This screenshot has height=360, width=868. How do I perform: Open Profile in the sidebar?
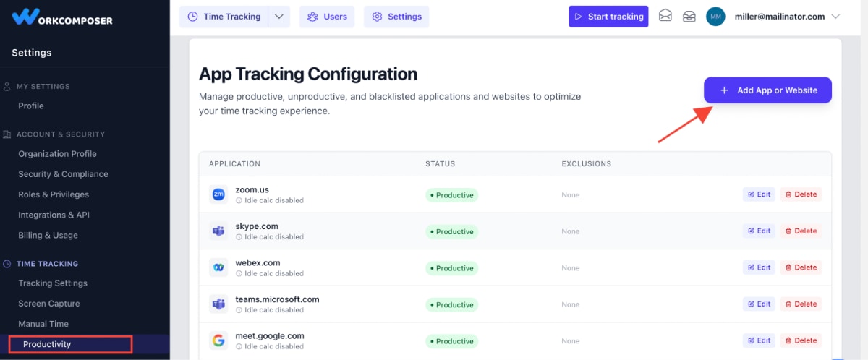(x=31, y=106)
